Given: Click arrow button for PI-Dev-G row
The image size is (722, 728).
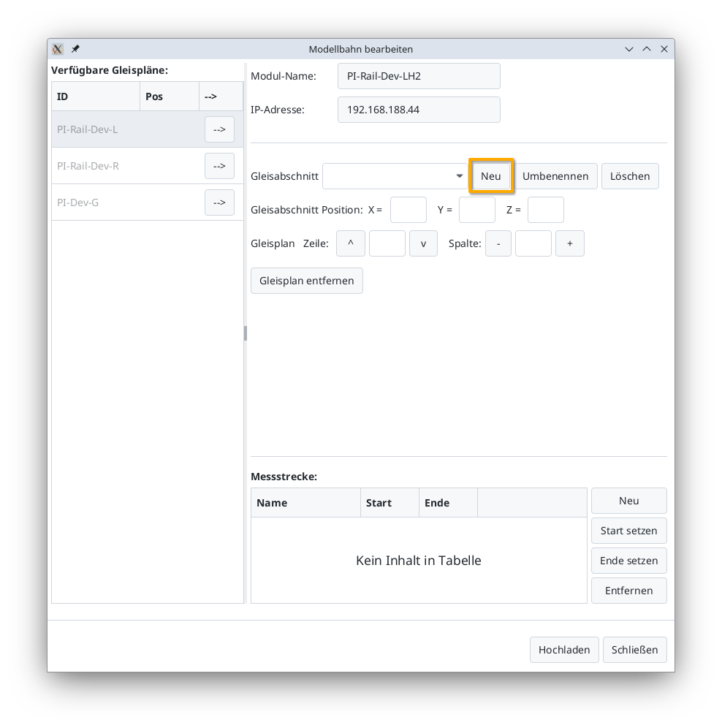Looking at the screenshot, I should point(219,202).
